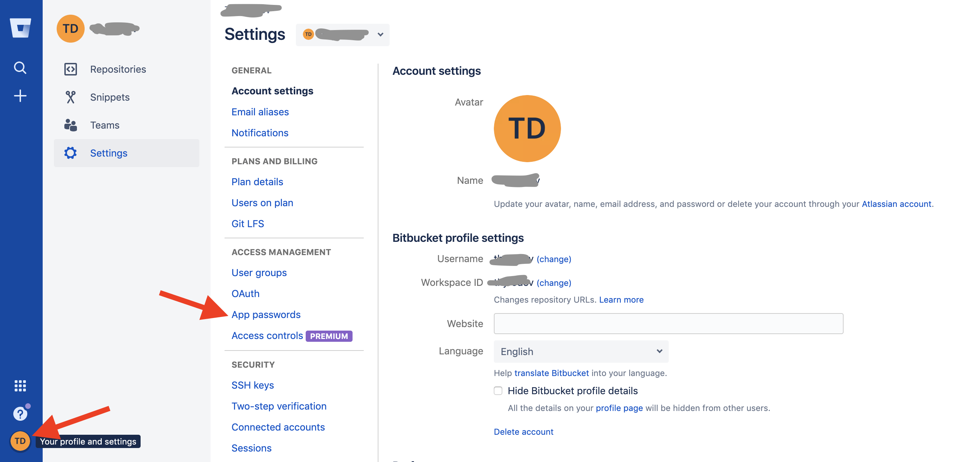Expand the Language dropdown showing English
980x462 pixels.
(581, 351)
